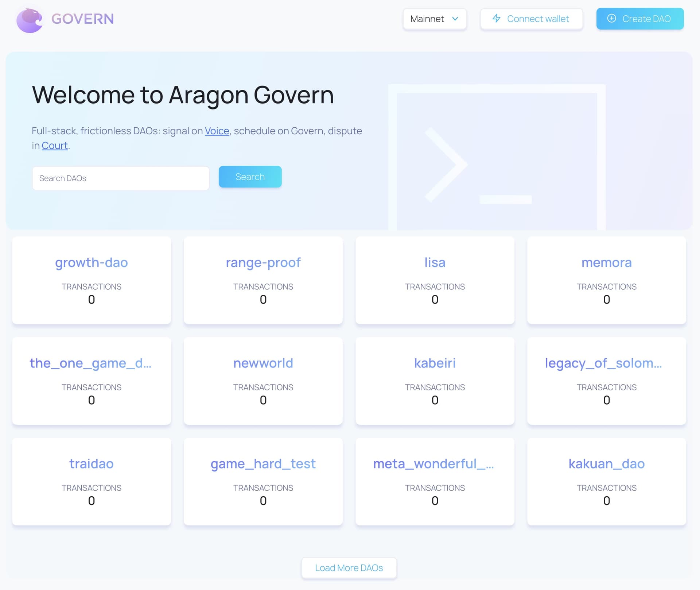The width and height of the screenshot is (700, 590).
Task: Click the Connect wallet button
Action: 531,19
